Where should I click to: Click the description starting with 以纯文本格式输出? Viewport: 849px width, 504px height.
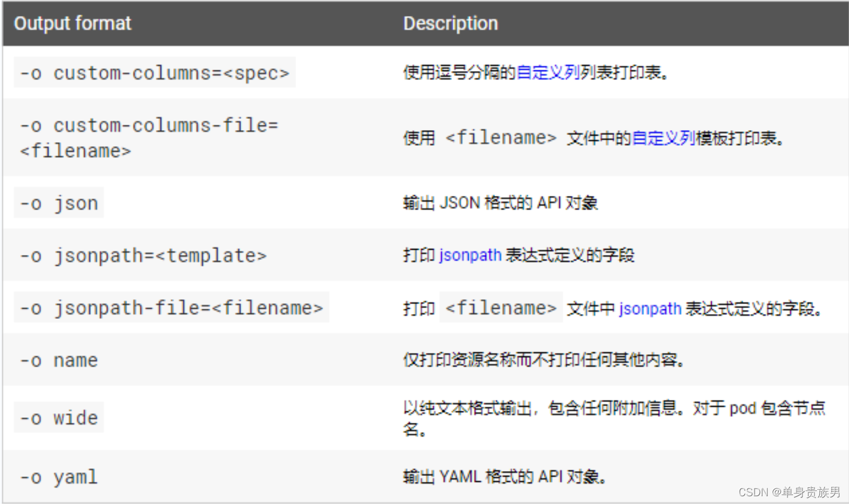point(614,418)
